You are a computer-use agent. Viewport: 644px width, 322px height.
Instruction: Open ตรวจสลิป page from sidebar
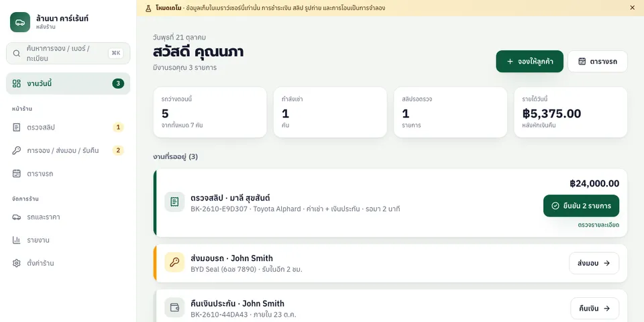(68, 127)
